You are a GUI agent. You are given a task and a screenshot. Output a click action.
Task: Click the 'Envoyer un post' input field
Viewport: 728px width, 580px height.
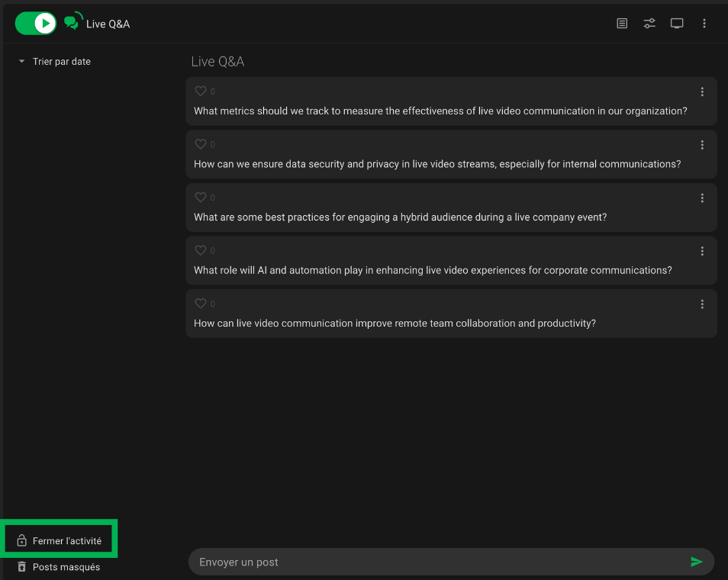435,562
